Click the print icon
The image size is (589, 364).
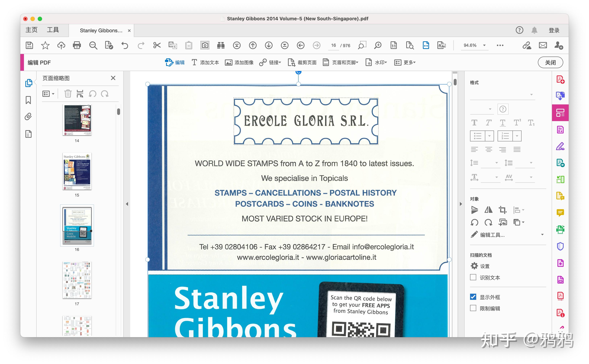coord(77,45)
